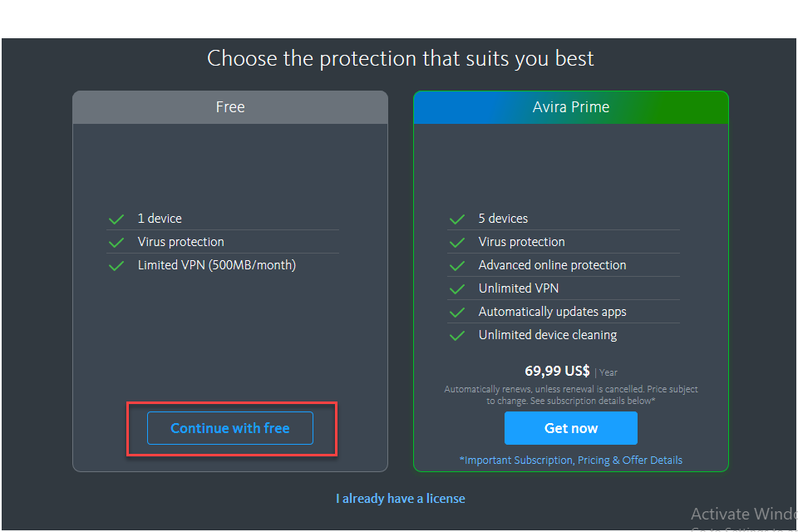Click the Automatically updates apps checkmark
The image size is (798, 532).
click(457, 313)
